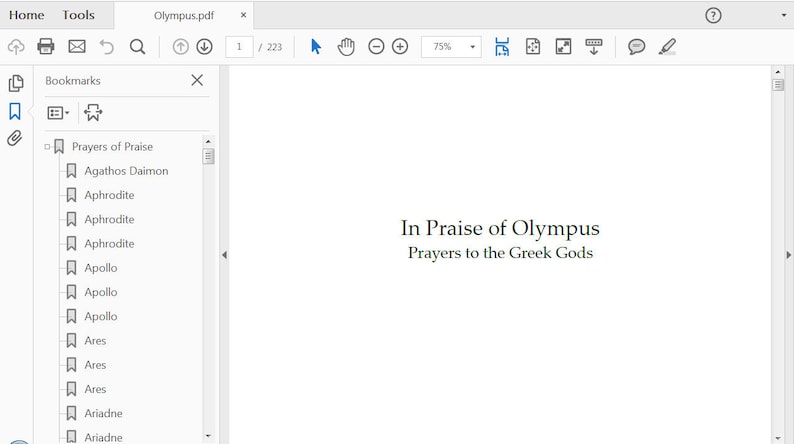The width and height of the screenshot is (794, 444).
Task: Click the In Praise of Olympus title
Action: point(500,228)
